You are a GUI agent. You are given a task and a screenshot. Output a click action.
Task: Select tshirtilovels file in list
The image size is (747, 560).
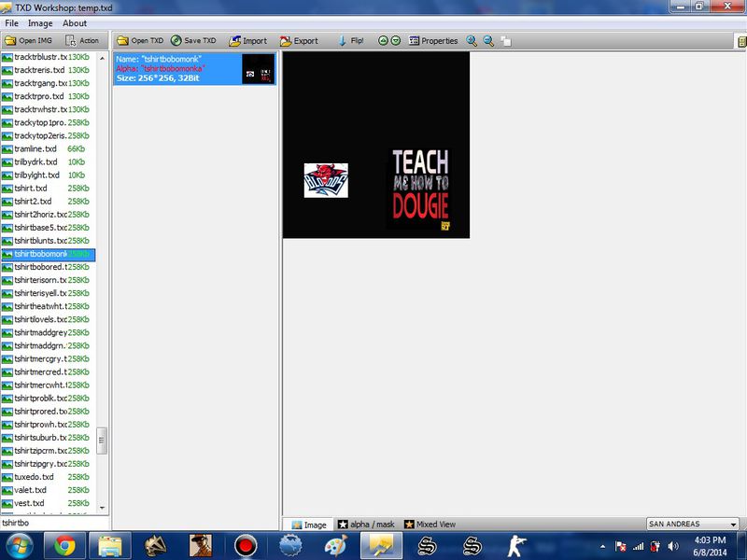click(49, 319)
